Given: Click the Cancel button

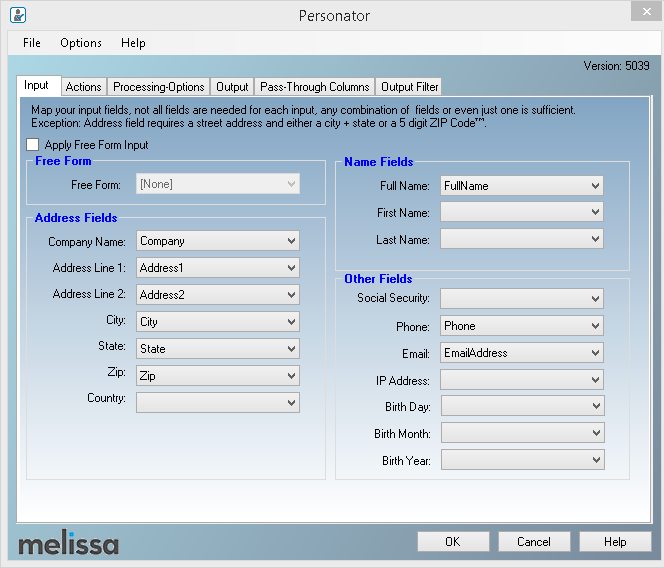Looking at the screenshot, I should (x=534, y=542).
